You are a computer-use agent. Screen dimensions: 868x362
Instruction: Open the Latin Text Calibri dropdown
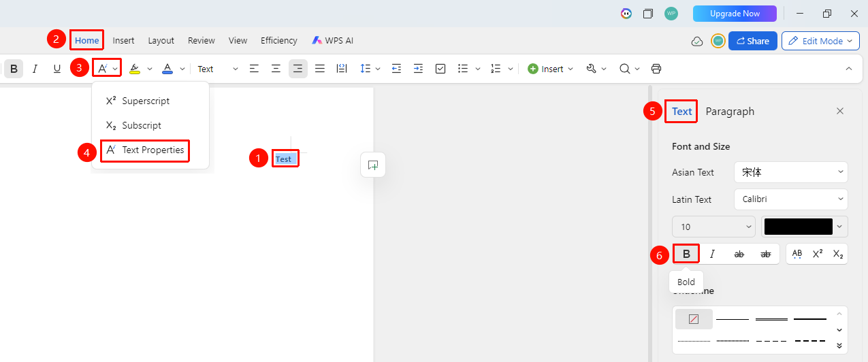[x=791, y=199]
